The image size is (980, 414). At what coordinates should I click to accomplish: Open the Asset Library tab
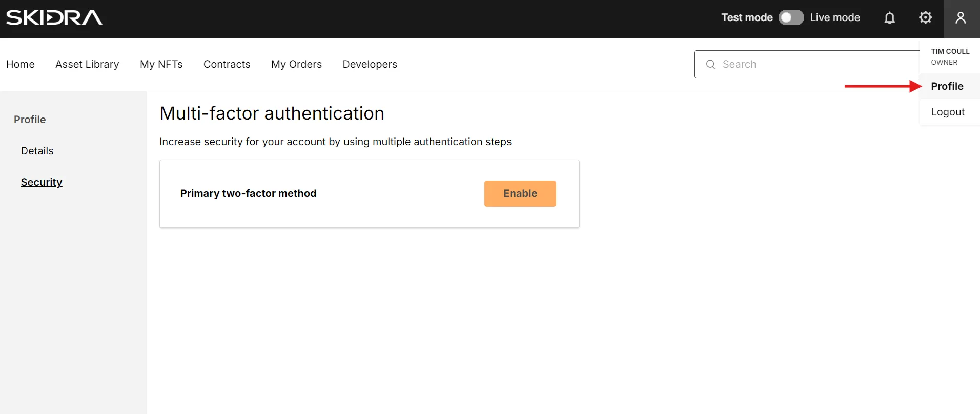click(87, 64)
